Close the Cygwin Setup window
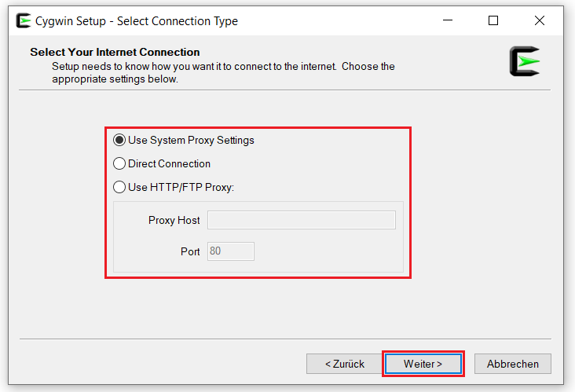 pos(539,21)
